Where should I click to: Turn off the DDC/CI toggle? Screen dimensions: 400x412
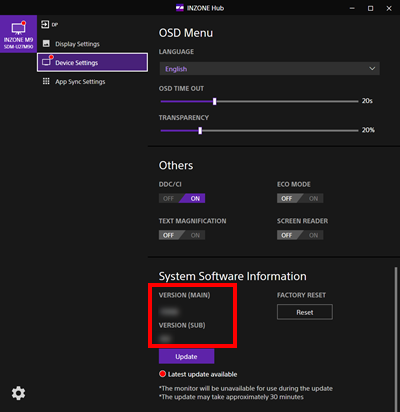click(x=169, y=198)
